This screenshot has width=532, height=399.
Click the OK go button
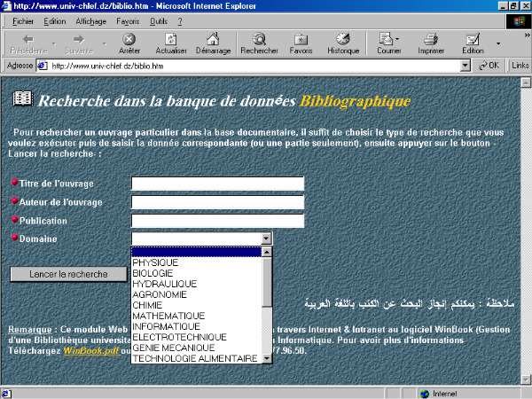(x=489, y=65)
